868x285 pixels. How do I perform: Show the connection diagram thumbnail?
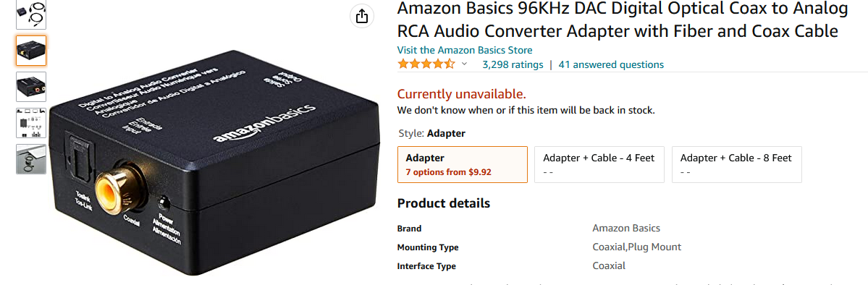point(31,123)
